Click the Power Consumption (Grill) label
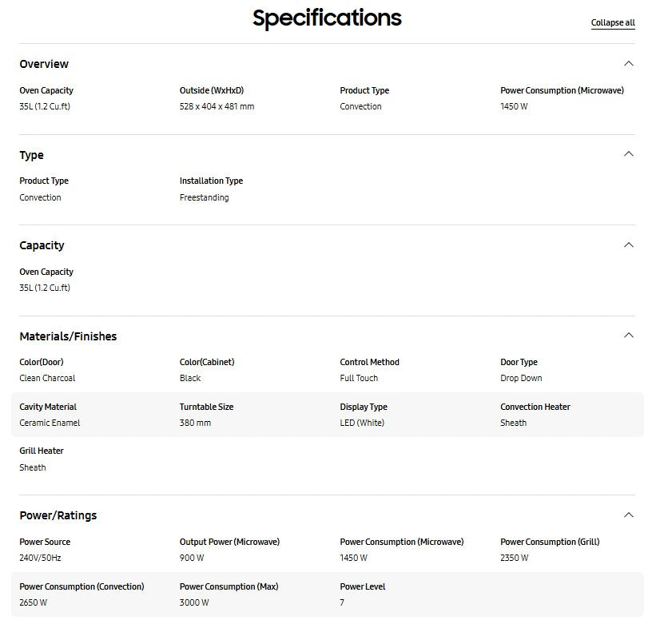This screenshot has height=624, width=672. pos(550,542)
